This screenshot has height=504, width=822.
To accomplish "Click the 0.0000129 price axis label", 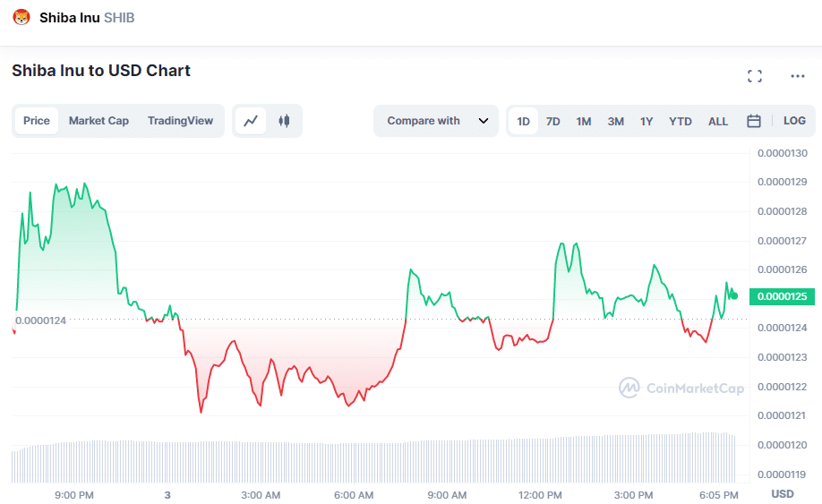I will (783, 183).
